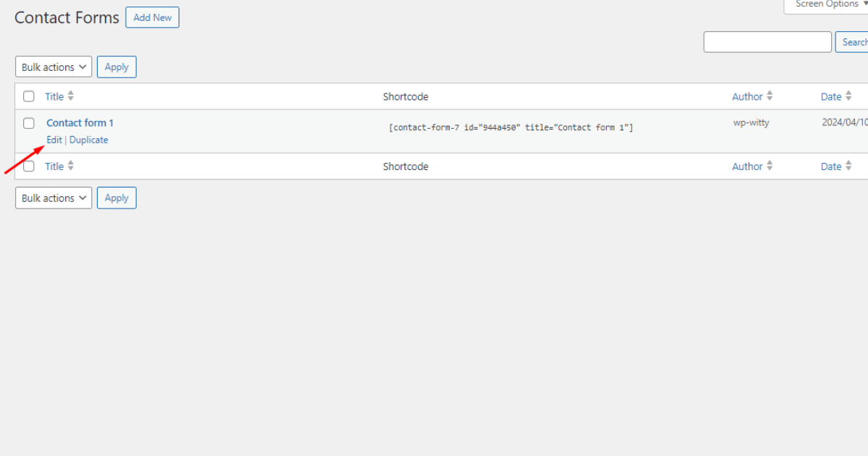Tick the select-all checkbox in table header
868x456 pixels.
[x=29, y=96]
